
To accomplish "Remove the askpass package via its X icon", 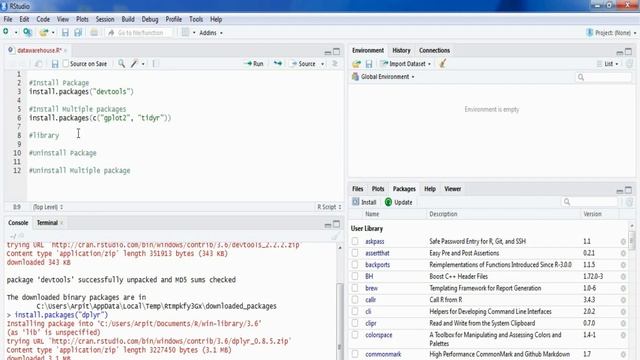I will tap(623, 242).
